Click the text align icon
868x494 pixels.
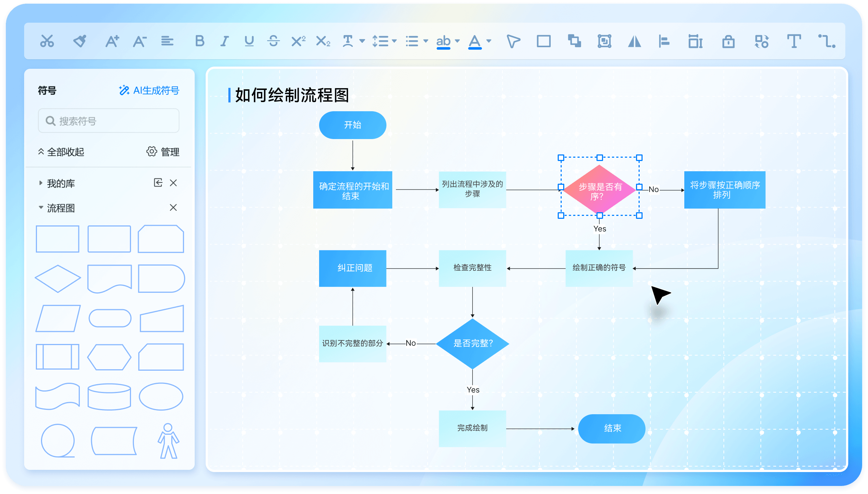[167, 41]
